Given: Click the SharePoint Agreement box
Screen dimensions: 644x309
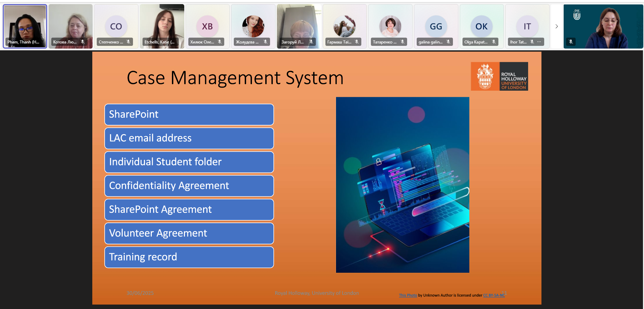Looking at the screenshot, I should coord(189,209).
